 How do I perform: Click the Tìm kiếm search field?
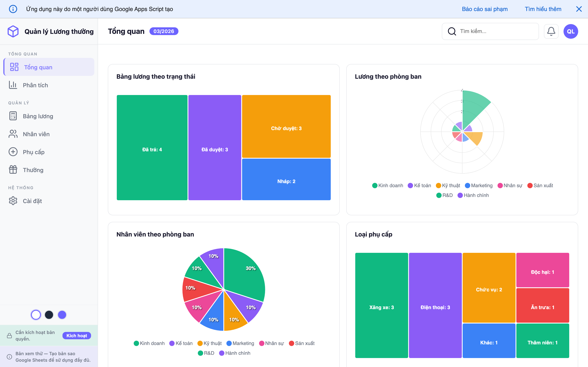[x=496, y=31]
